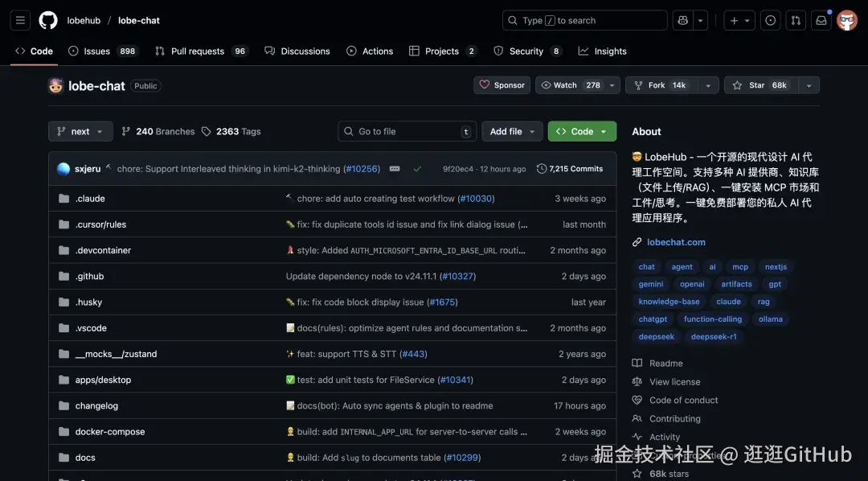Go to GitHub home via Octocat logo

(x=48, y=20)
